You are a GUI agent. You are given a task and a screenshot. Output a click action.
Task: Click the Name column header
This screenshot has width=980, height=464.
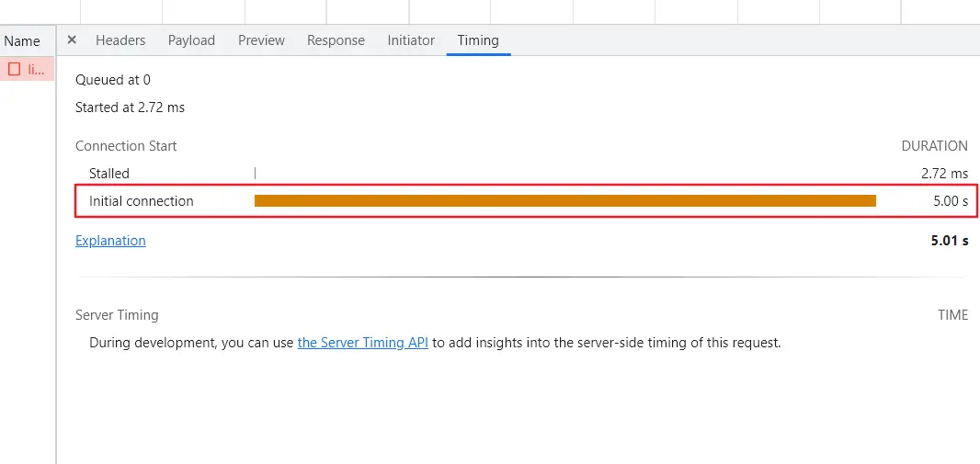pyautogui.click(x=22, y=40)
